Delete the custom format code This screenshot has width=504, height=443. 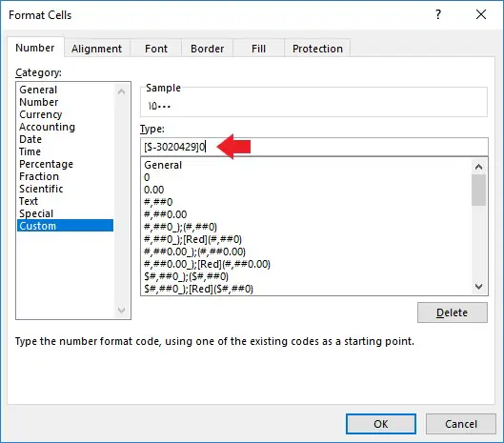tap(452, 312)
